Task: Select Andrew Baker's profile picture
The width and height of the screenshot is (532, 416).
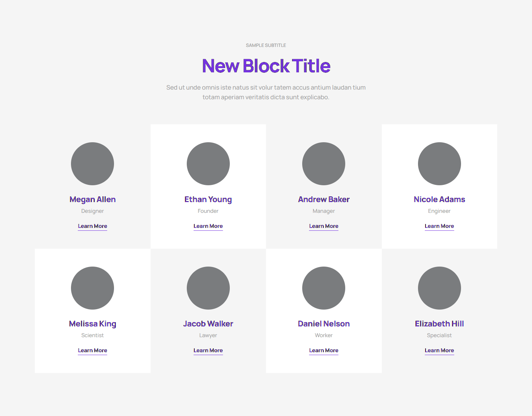Action: [x=324, y=164]
